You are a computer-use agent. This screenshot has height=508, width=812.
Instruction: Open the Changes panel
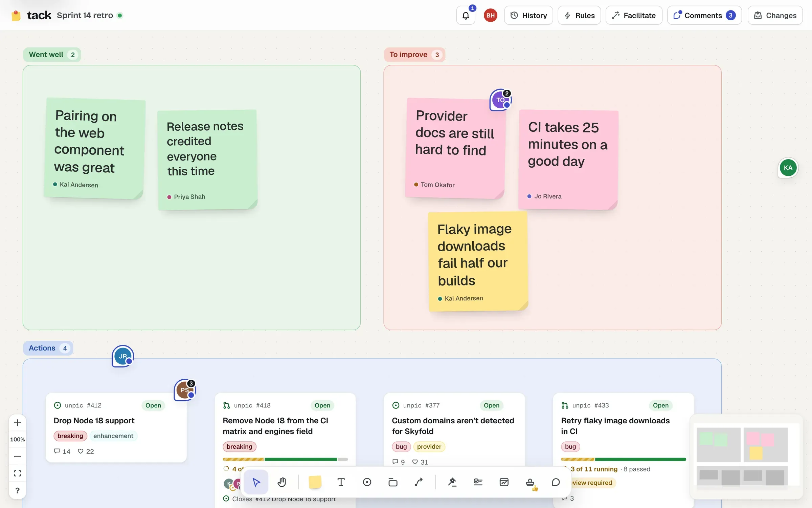pos(775,15)
